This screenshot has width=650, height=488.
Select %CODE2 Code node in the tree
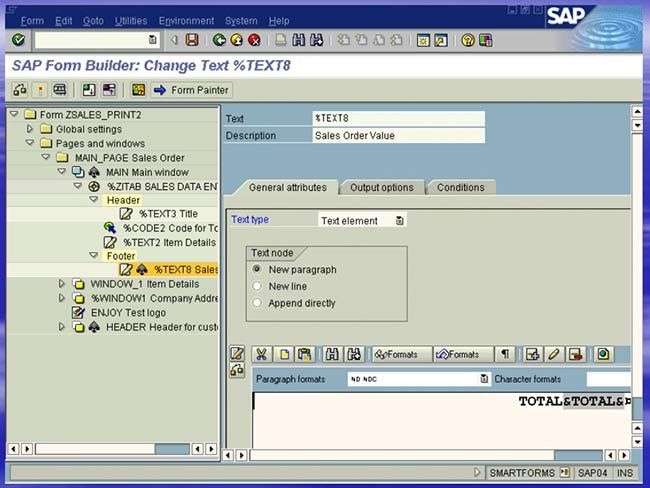(x=170, y=228)
